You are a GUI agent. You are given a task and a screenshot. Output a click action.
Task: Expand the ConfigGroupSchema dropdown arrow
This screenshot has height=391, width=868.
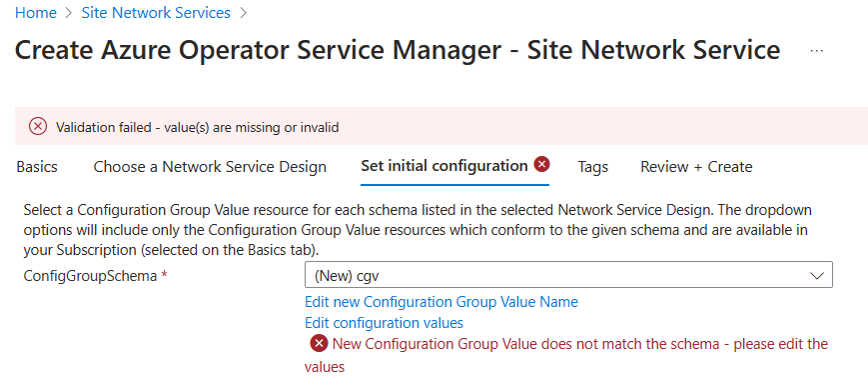click(816, 275)
